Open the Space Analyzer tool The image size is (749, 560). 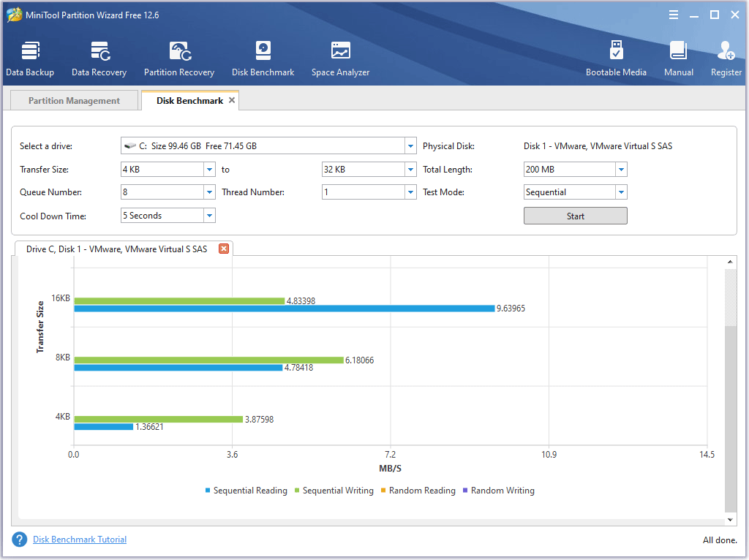[x=341, y=58]
